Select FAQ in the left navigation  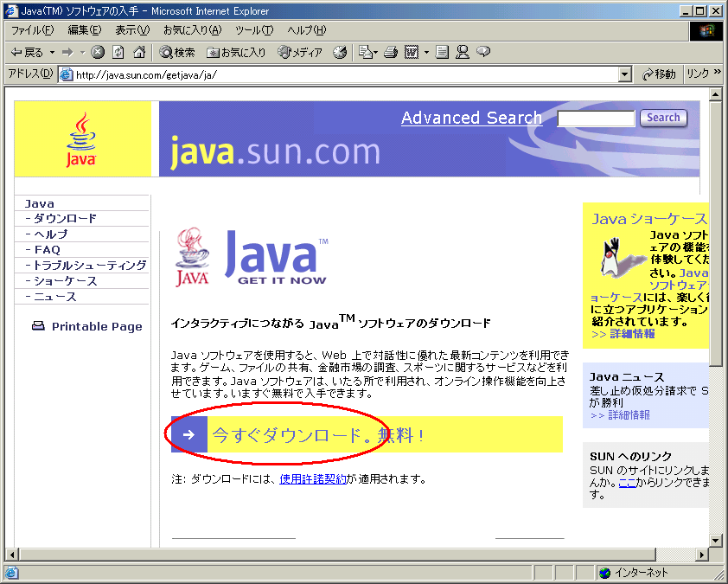pos(47,250)
